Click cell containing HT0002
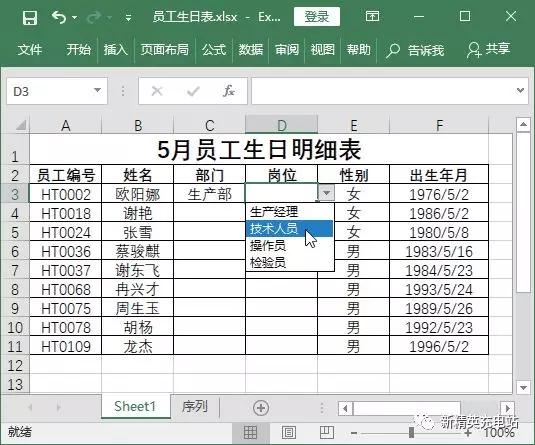This screenshot has width=535, height=445. coord(66,194)
